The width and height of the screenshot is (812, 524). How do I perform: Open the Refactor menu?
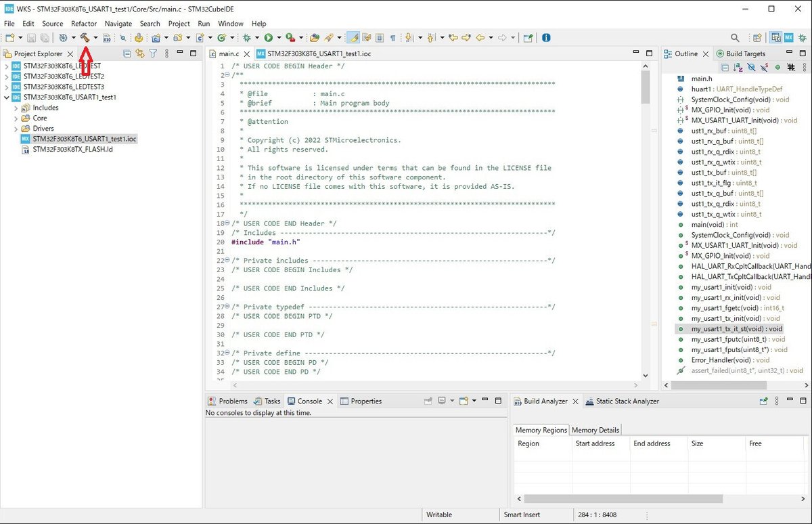[x=84, y=23]
